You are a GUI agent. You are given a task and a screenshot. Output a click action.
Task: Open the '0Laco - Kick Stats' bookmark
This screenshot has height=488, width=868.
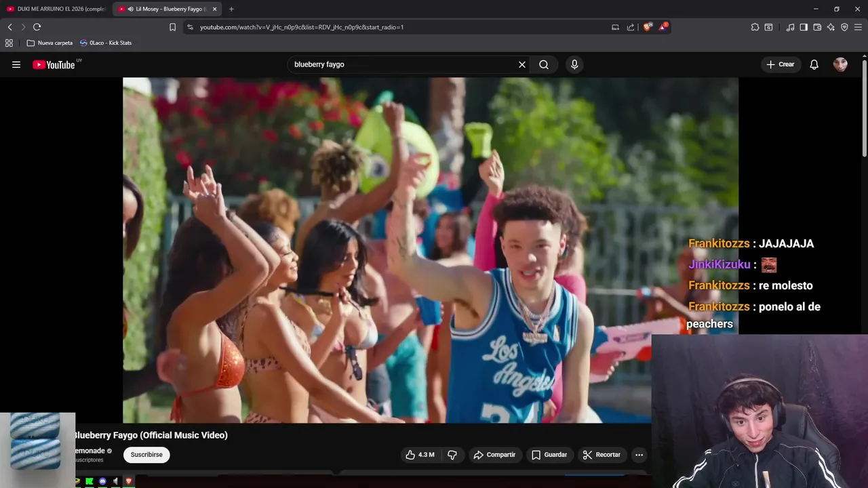[106, 43]
